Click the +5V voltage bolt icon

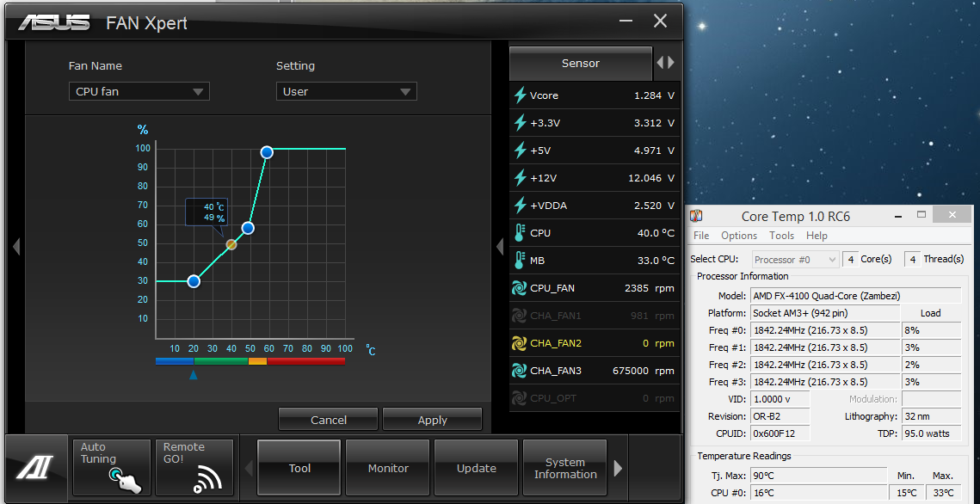click(x=520, y=151)
